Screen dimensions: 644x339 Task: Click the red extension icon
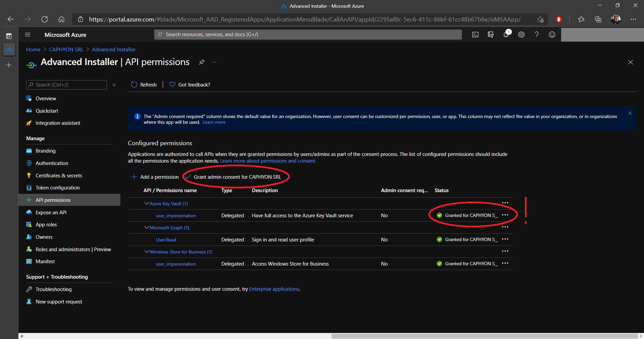pos(559,19)
